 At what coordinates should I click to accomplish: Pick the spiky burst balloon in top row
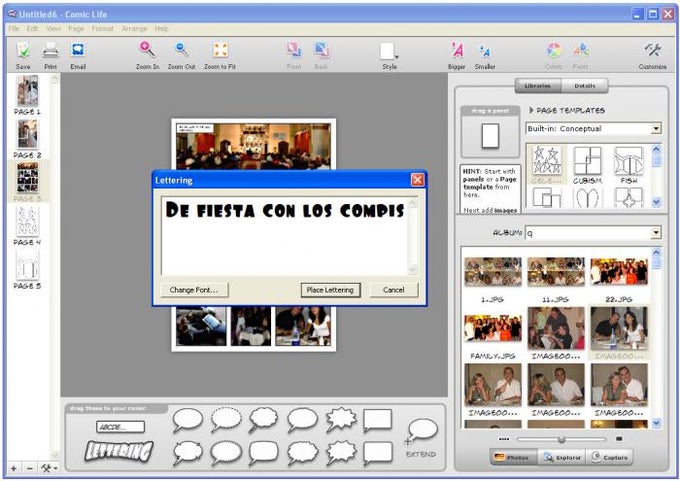point(341,420)
